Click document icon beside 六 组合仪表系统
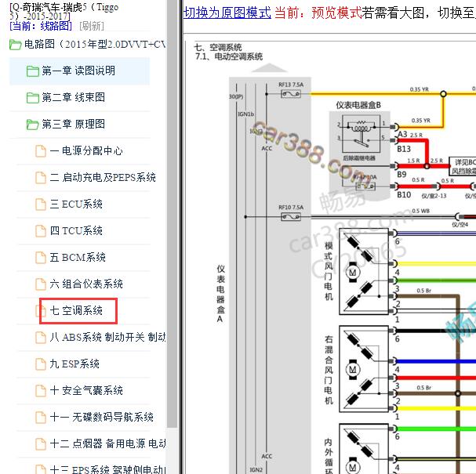 (x=41, y=284)
